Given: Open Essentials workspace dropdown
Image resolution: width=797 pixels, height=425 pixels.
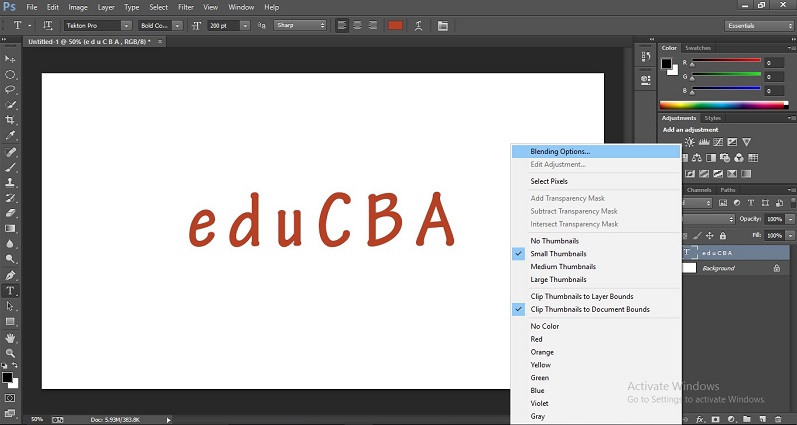Looking at the screenshot, I should click(x=759, y=26).
